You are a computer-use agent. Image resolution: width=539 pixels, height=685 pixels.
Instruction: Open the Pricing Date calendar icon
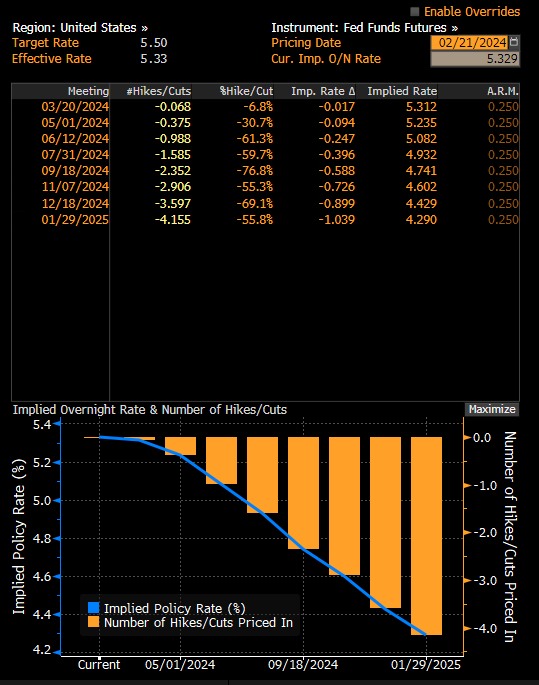pyautogui.click(x=514, y=42)
